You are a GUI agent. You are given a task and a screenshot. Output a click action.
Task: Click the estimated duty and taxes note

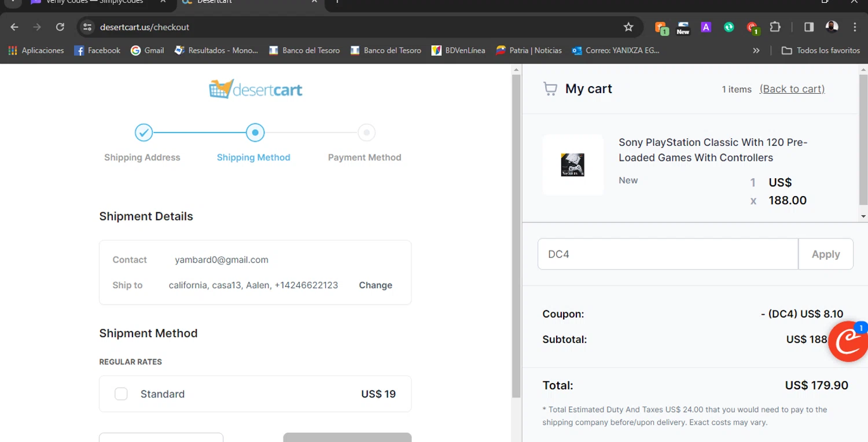pyautogui.click(x=685, y=416)
